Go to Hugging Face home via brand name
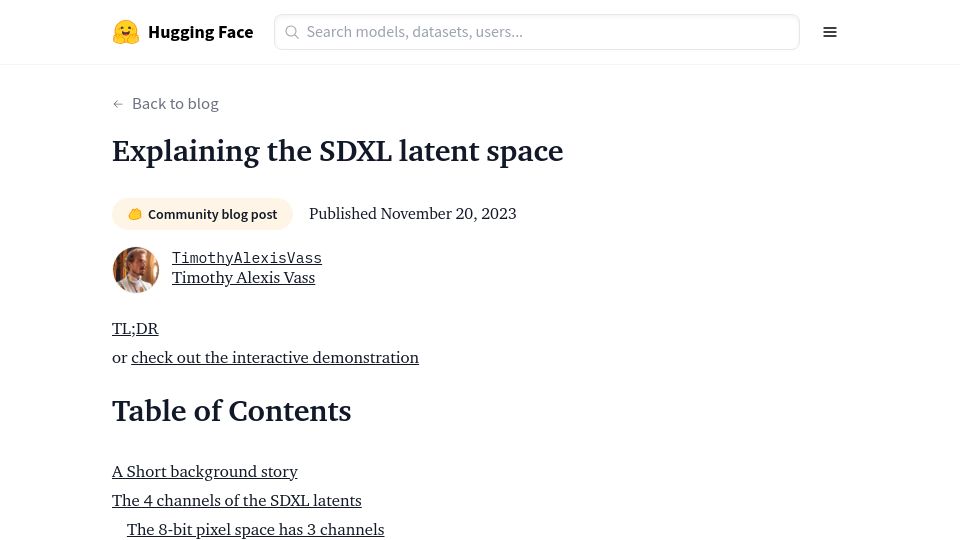Screen dimensions: 960x540 (x=201, y=32)
